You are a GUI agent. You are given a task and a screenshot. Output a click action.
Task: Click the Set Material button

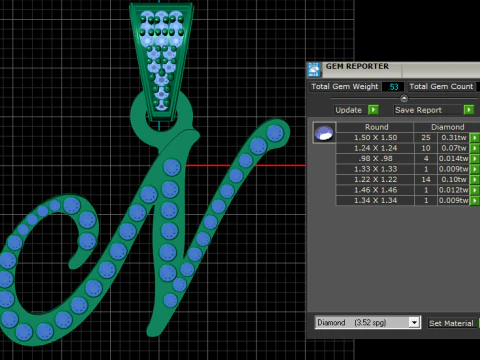[x=451, y=323]
